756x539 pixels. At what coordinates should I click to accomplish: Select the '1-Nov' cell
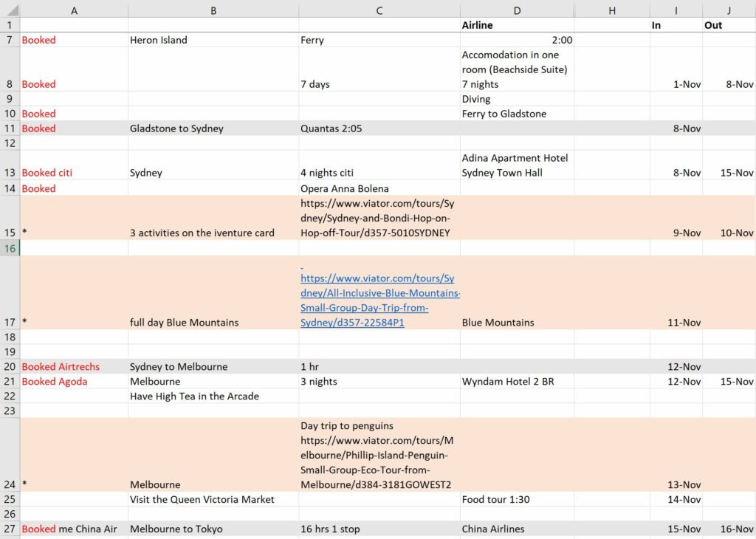point(676,69)
